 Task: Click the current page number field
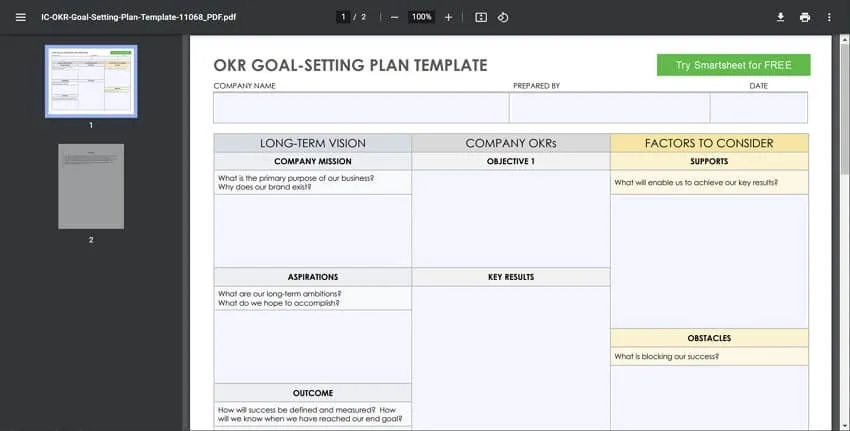[x=343, y=17]
